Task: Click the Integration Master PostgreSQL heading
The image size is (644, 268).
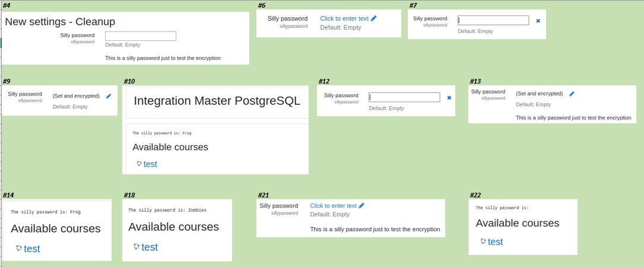Action: coord(217,101)
